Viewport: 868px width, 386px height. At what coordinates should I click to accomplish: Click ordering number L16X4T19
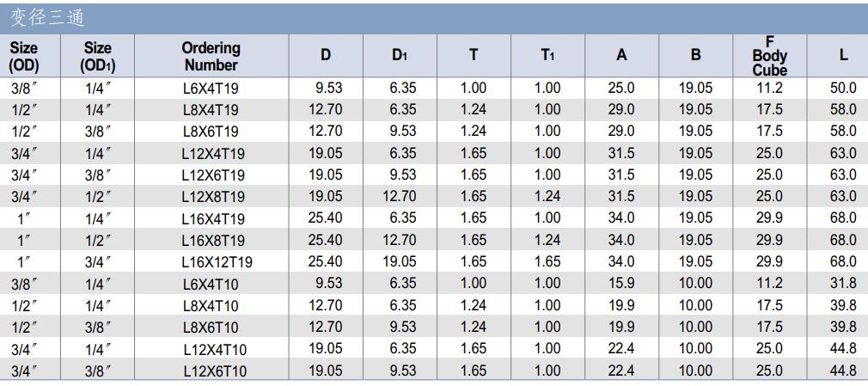[x=213, y=219]
